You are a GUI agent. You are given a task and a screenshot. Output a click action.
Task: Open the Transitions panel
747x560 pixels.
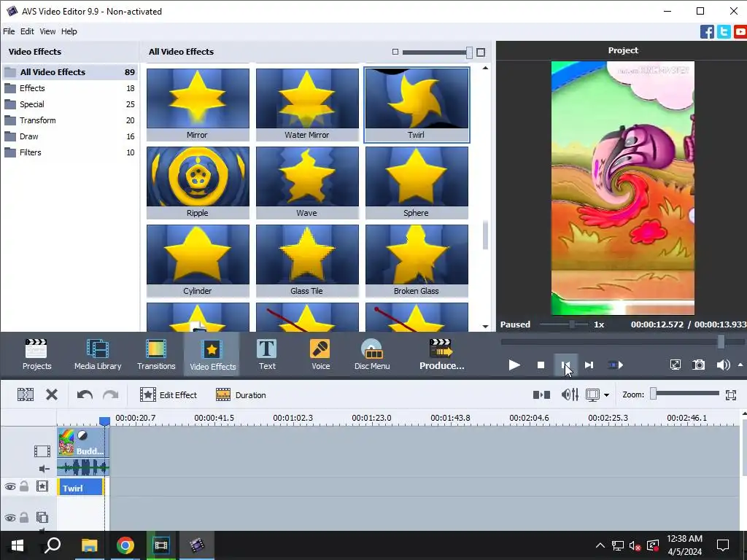click(156, 354)
